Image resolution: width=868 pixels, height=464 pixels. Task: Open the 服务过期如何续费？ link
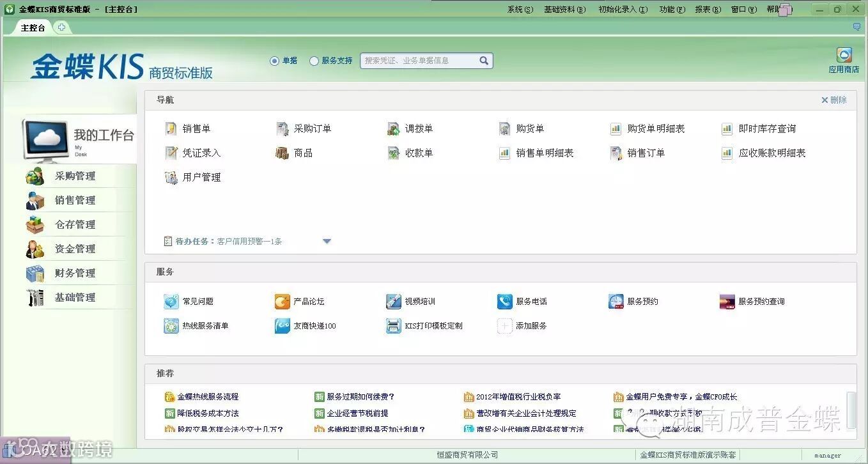(x=360, y=397)
